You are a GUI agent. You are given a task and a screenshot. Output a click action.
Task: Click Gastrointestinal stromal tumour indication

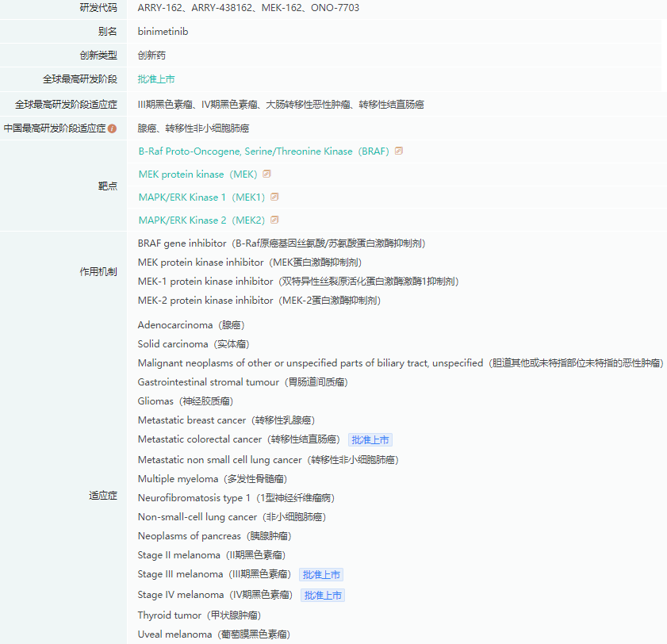[x=243, y=382]
